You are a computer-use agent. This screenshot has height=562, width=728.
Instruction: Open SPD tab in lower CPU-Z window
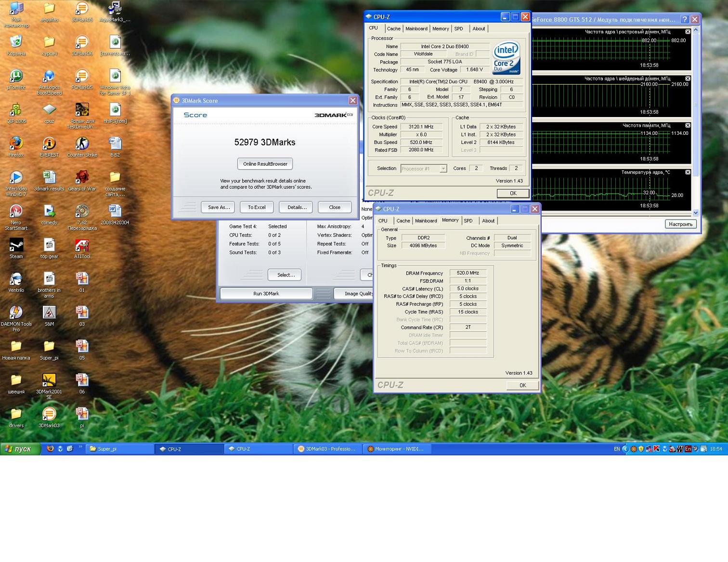pos(468,221)
